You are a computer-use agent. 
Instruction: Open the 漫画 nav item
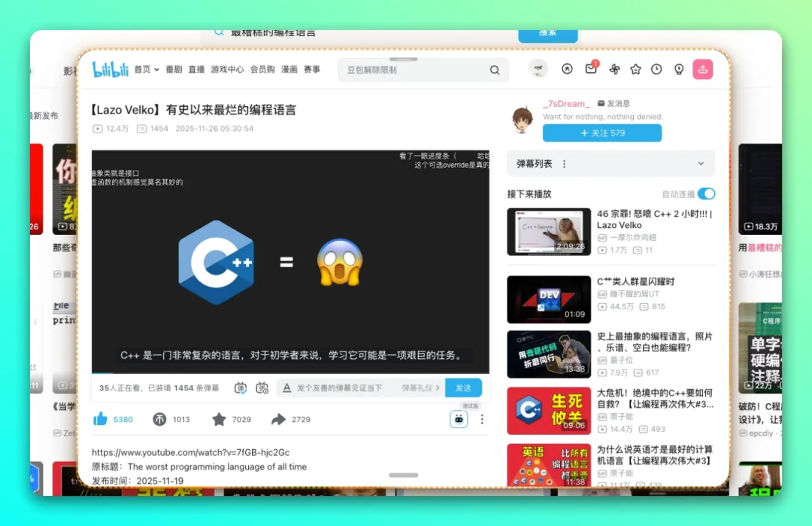click(x=289, y=69)
